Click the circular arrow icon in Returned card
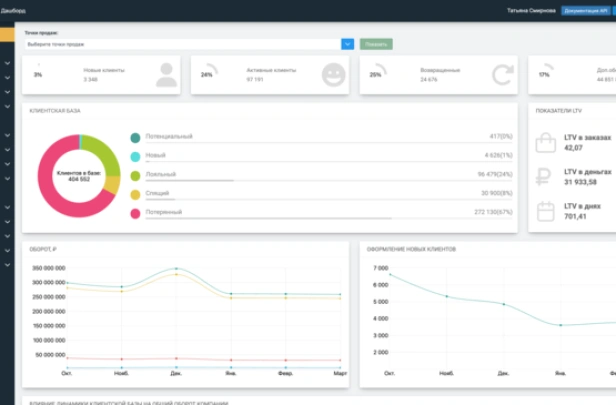 tap(502, 75)
